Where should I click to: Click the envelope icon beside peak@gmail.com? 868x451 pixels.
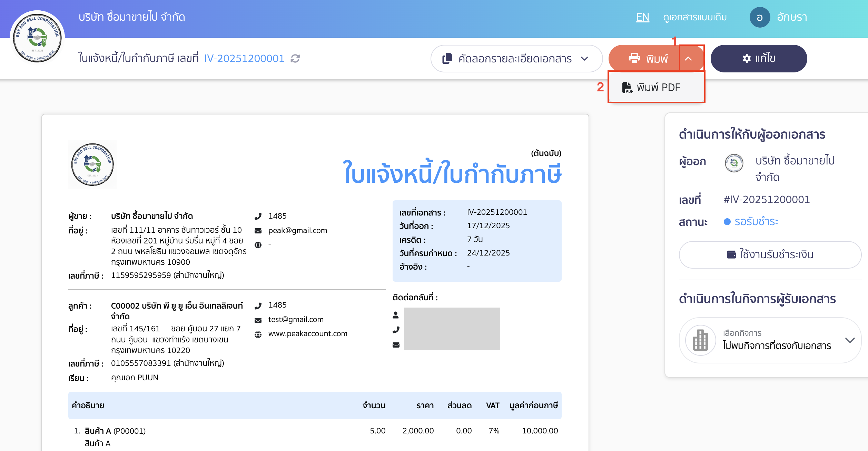tap(258, 230)
